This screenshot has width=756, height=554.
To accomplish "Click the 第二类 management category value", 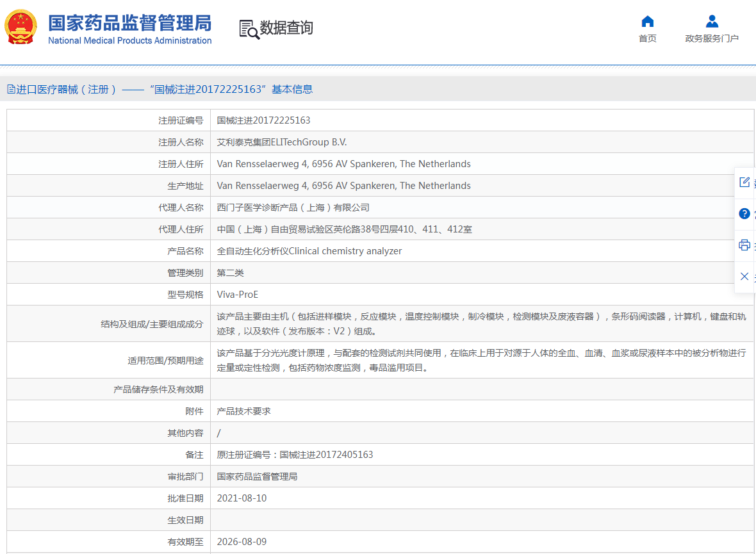I will [x=230, y=273].
